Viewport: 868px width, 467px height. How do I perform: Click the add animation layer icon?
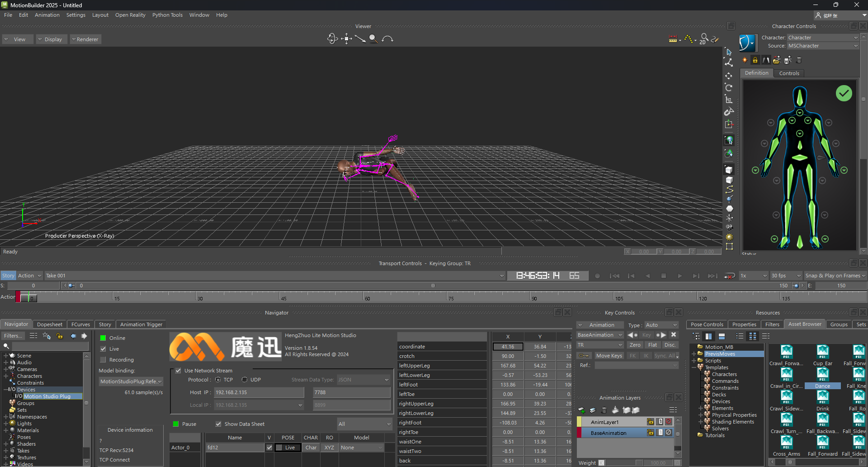(x=581, y=410)
